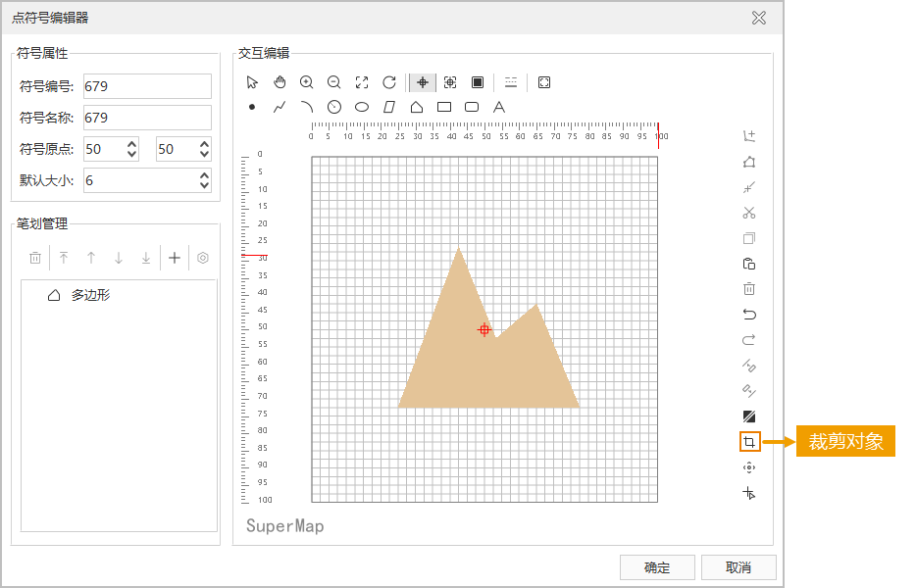Click the refresh icon in the toolbar

tap(389, 82)
